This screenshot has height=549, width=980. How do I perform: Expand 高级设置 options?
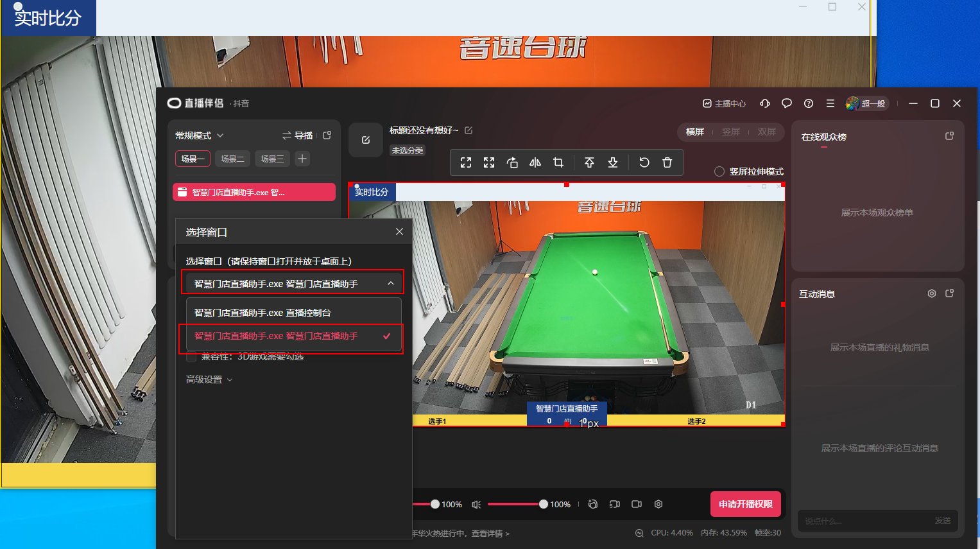pyautogui.click(x=209, y=379)
